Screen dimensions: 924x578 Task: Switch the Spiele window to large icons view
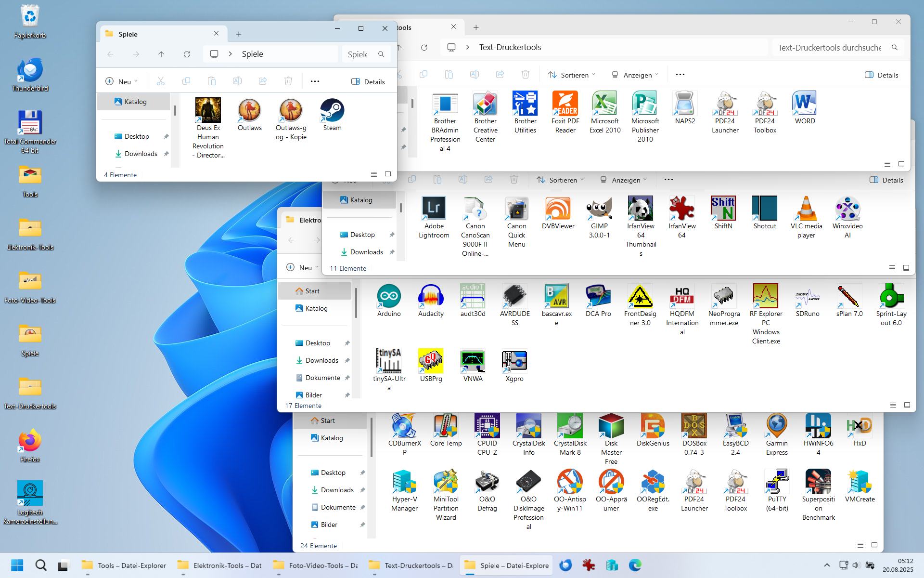388,174
